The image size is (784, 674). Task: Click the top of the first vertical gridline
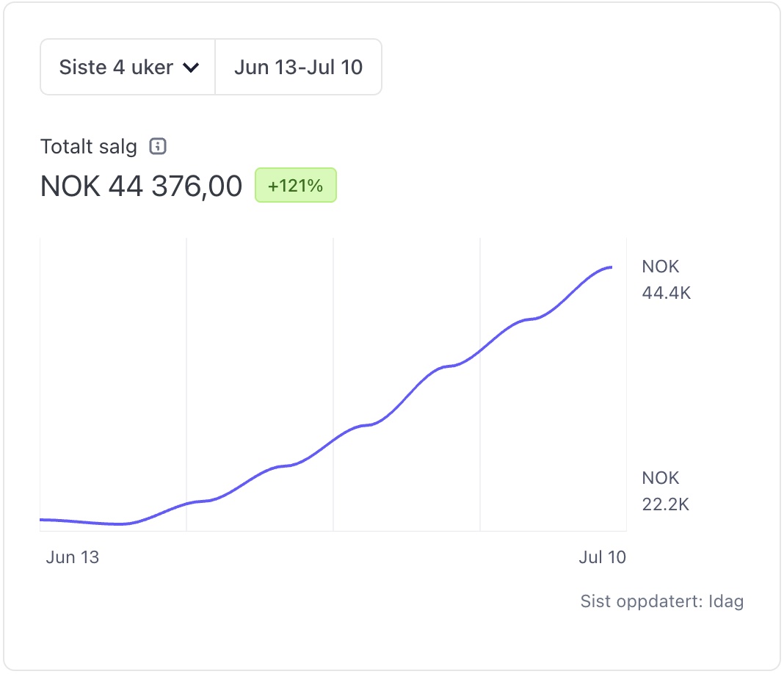(186, 241)
